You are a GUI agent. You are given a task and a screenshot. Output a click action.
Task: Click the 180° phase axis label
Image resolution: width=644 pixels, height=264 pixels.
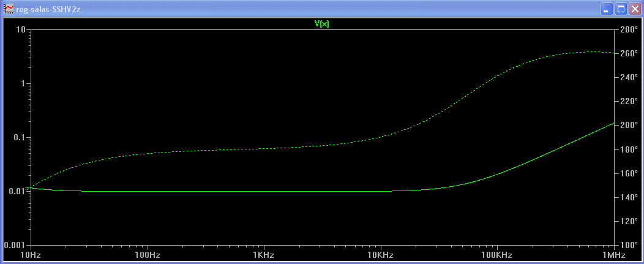pyautogui.click(x=629, y=149)
